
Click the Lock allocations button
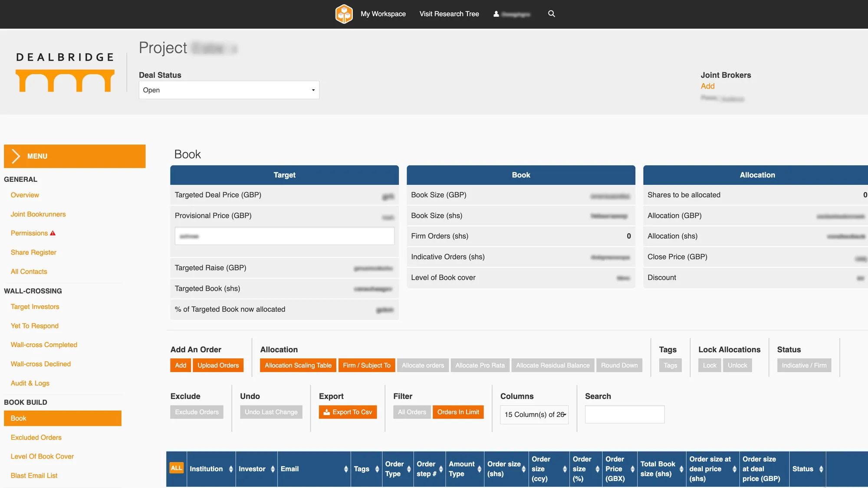click(x=710, y=365)
